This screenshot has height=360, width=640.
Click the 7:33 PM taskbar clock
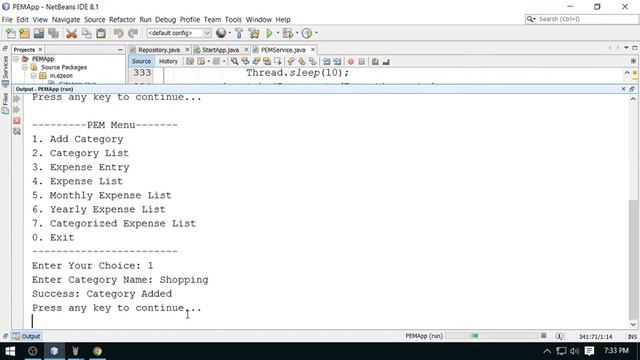[616, 351]
